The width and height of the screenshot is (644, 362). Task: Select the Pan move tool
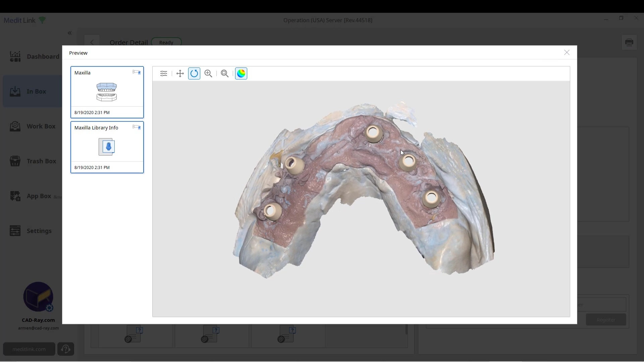180,73
